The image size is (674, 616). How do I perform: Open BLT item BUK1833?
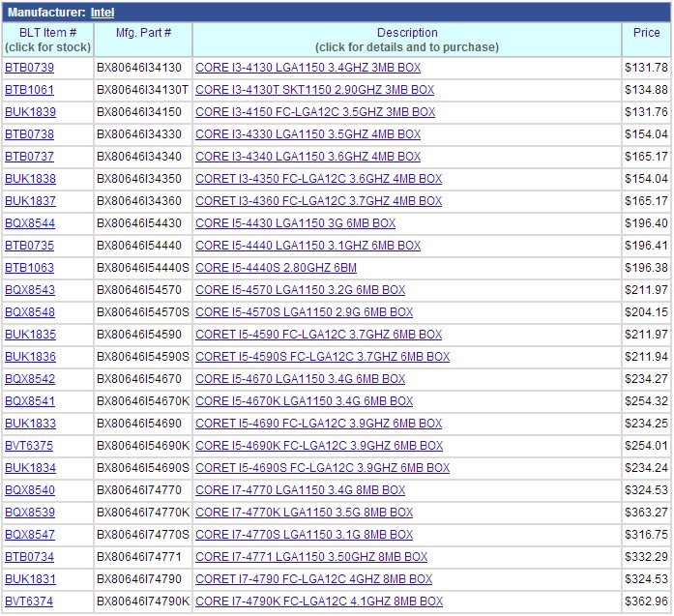(x=30, y=424)
